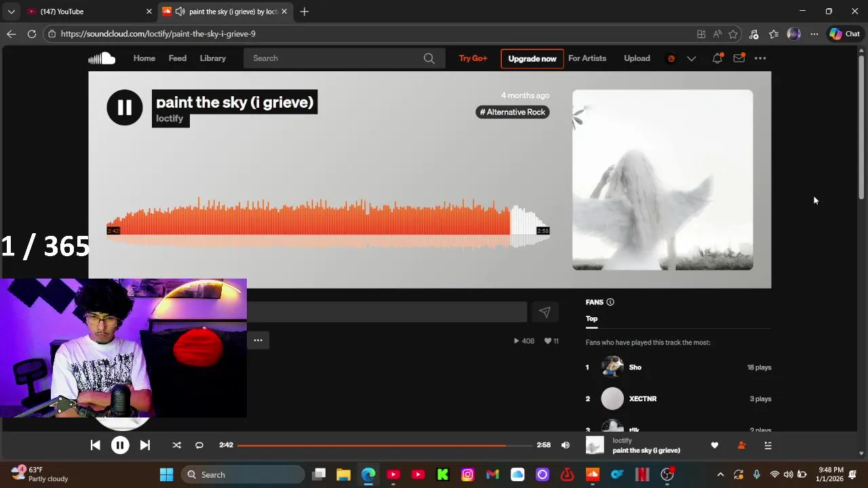Toggle like heart in the player bar

[714, 445]
